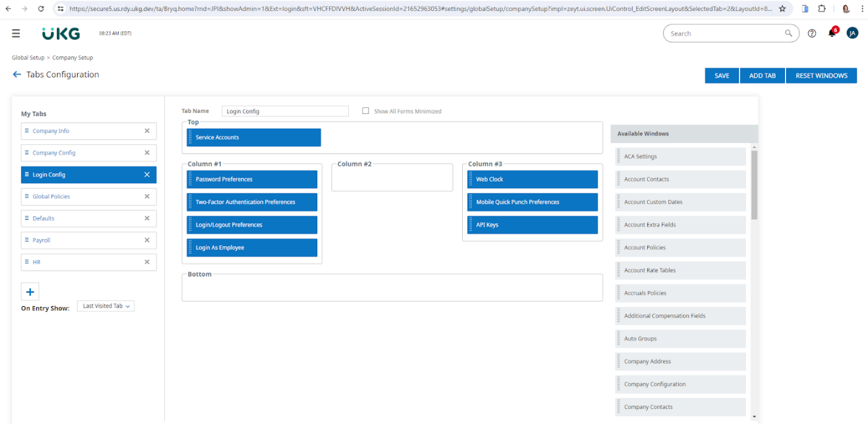Viewport: 868px width, 424px height.
Task: Click the Tab Name input field
Action: [x=285, y=111]
